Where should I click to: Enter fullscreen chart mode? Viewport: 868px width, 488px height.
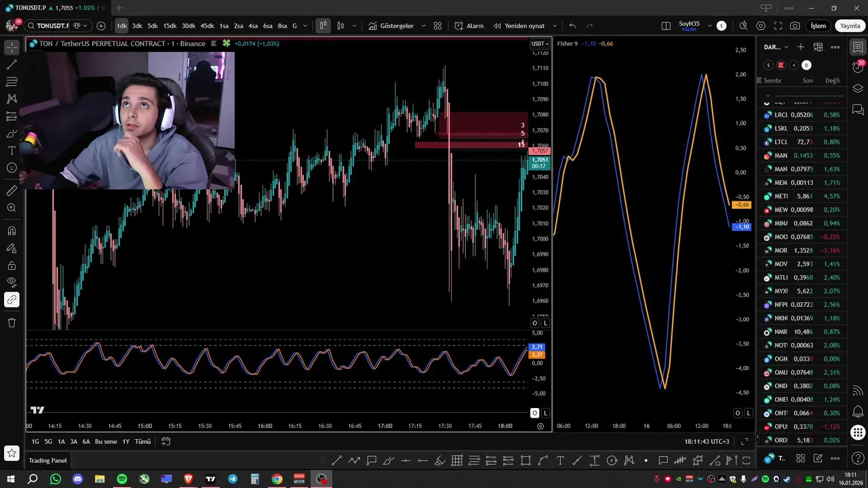778,26
